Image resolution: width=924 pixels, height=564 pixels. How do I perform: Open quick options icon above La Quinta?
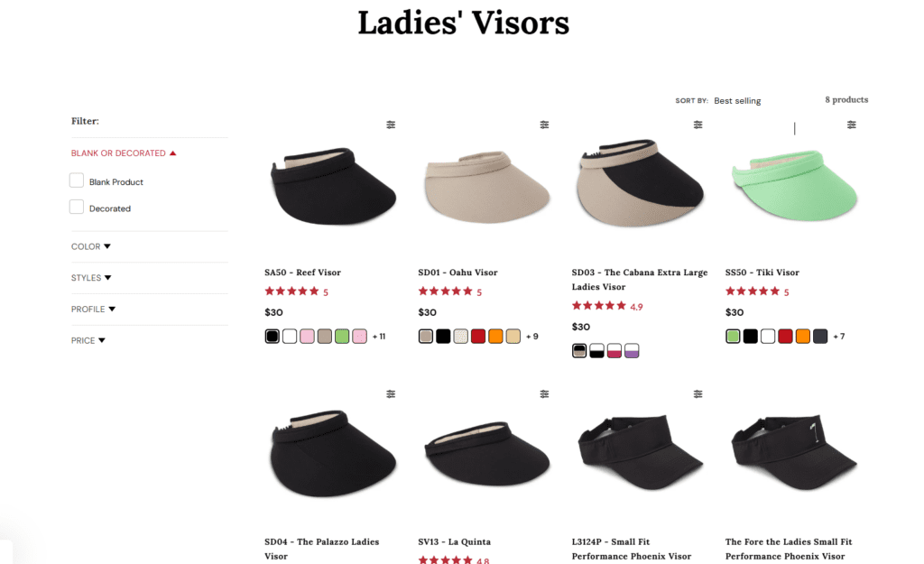[544, 394]
